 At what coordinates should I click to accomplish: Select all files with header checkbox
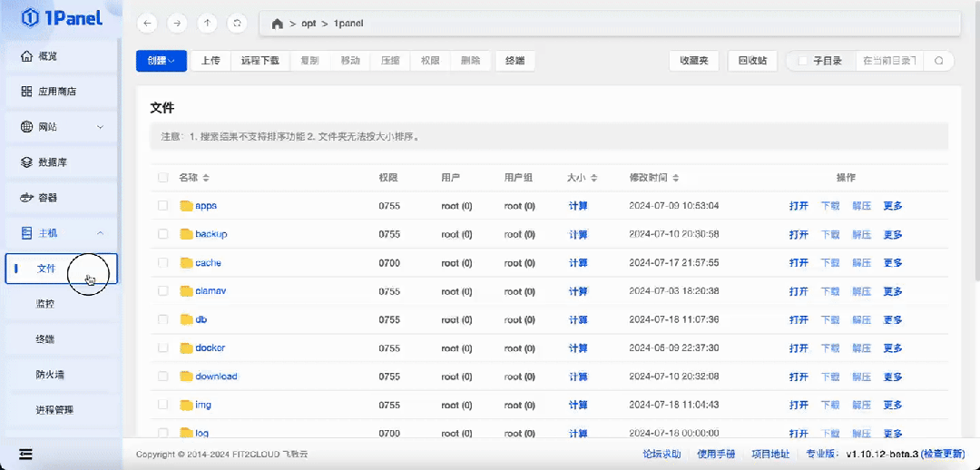coord(163,178)
